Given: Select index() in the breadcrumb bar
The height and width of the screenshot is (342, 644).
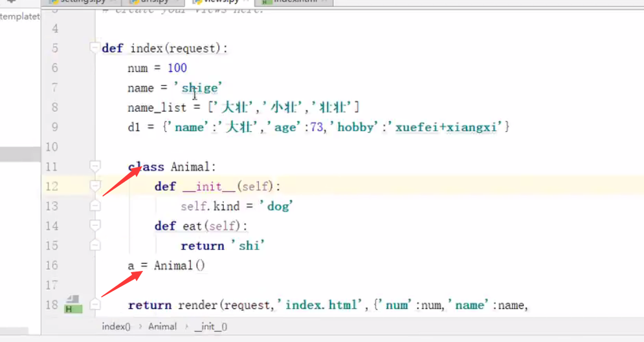Looking at the screenshot, I should pos(117,326).
